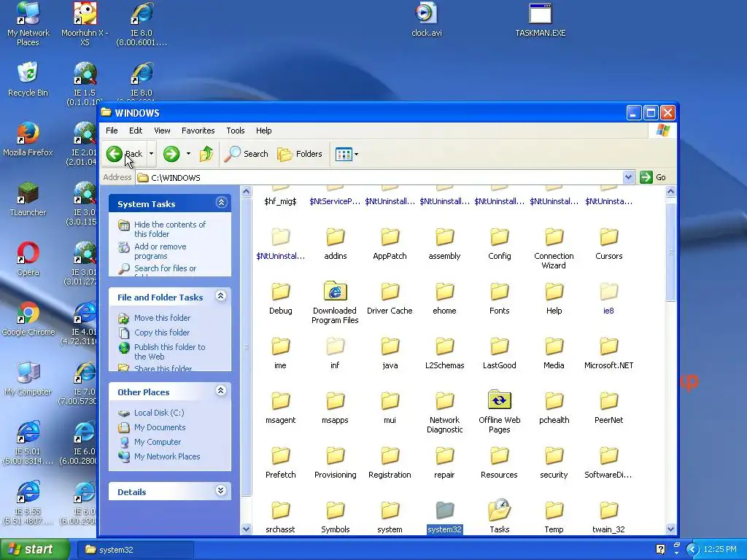Select Recycle Bin on desktop

tap(28, 79)
